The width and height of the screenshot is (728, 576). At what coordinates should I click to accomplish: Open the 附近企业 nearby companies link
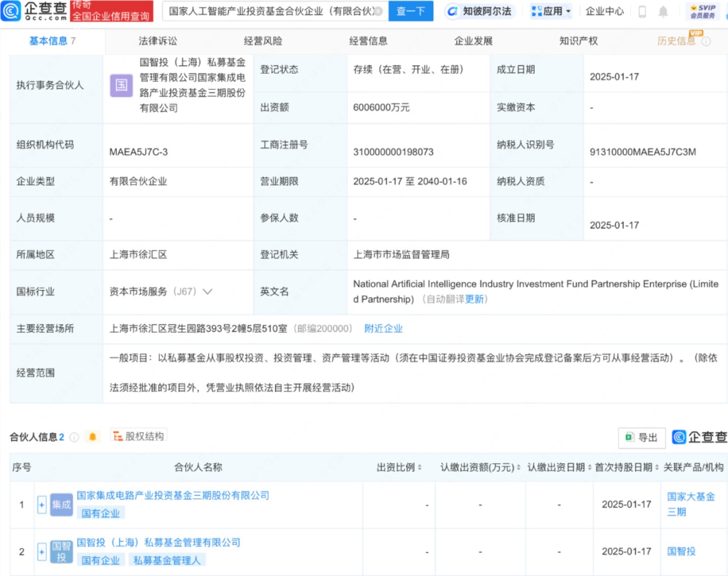point(383,328)
